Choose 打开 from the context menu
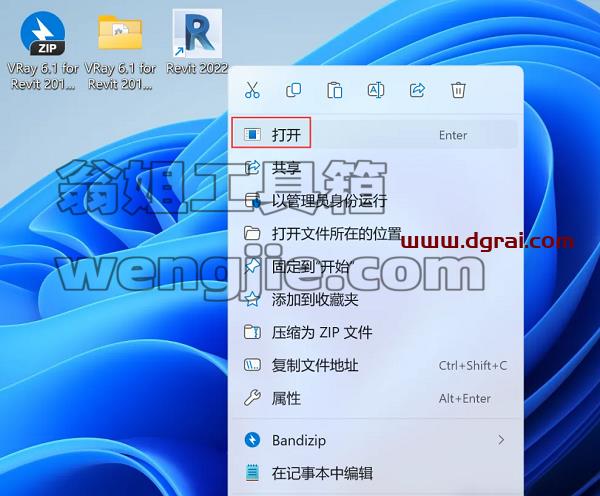This screenshot has width=600, height=496. (x=375, y=134)
